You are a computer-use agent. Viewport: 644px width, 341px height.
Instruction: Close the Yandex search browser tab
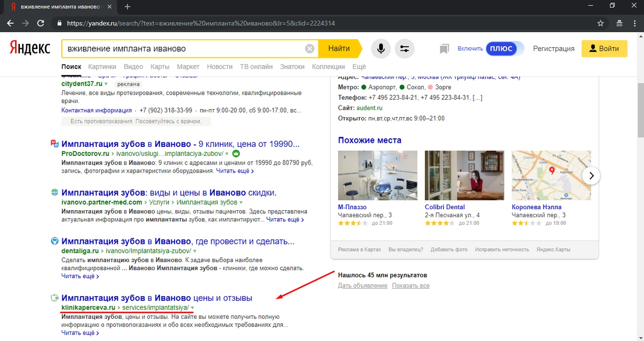click(x=110, y=7)
